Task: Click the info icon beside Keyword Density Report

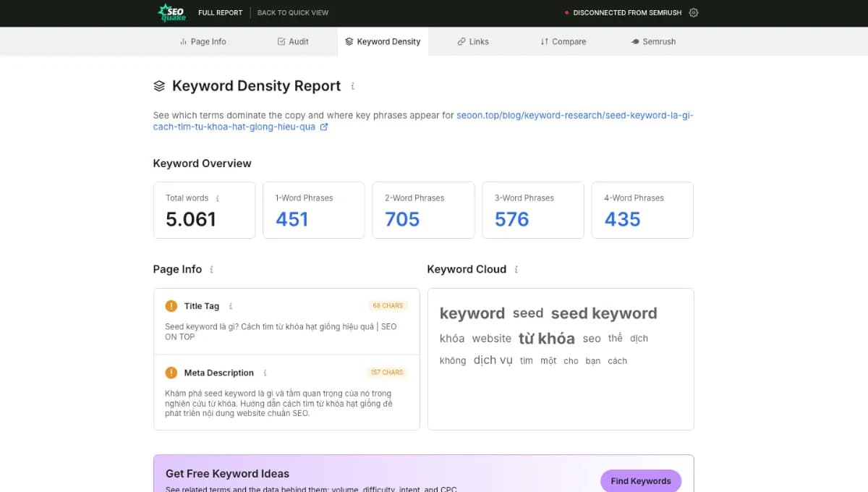Action: pos(353,86)
